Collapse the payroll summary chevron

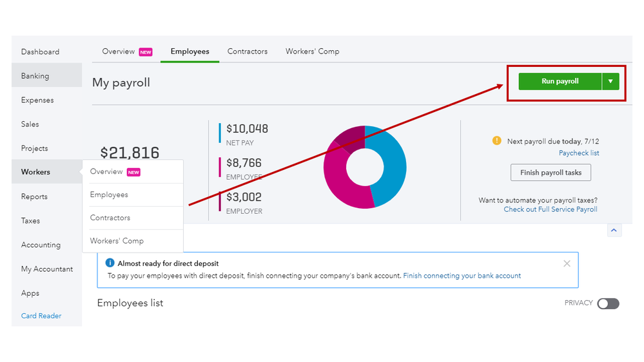(614, 230)
